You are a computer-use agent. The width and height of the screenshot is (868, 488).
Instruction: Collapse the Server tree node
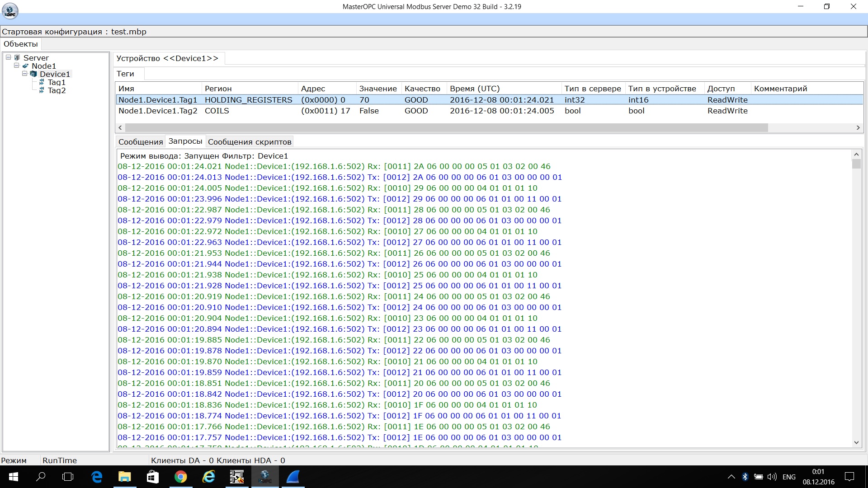[x=8, y=57]
